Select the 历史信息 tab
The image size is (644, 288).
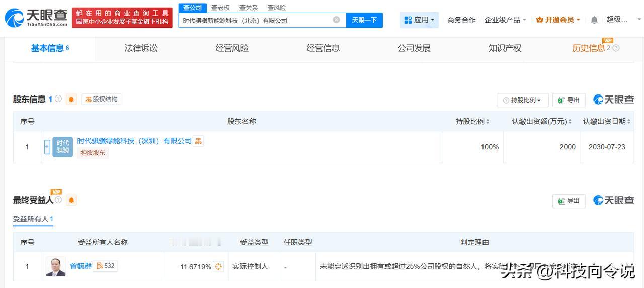pos(589,48)
